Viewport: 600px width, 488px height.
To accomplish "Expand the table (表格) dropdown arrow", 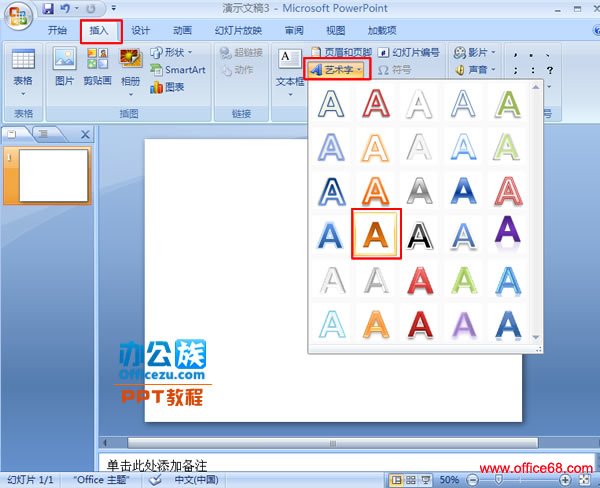I will [x=23, y=94].
